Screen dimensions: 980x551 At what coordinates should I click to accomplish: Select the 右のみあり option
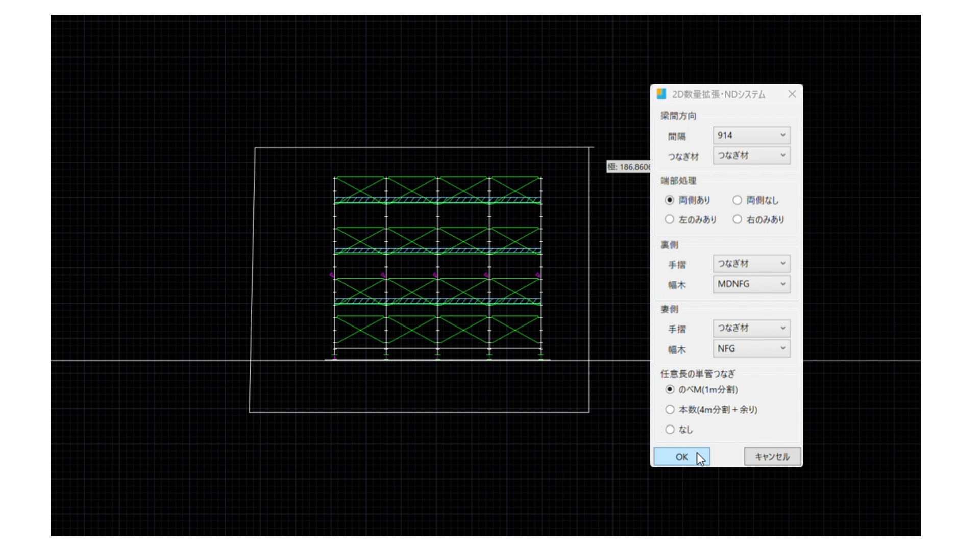pyautogui.click(x=738, y=219)
